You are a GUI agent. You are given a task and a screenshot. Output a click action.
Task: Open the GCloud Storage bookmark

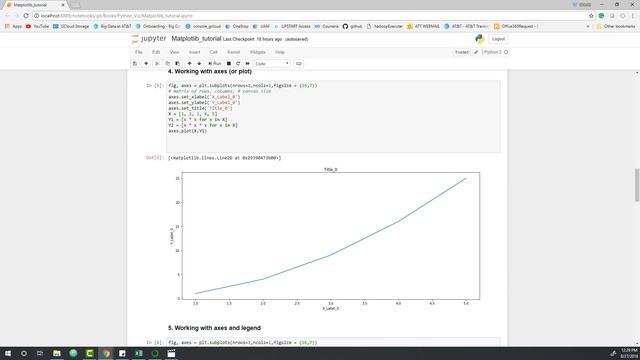(x=71, y=26)
